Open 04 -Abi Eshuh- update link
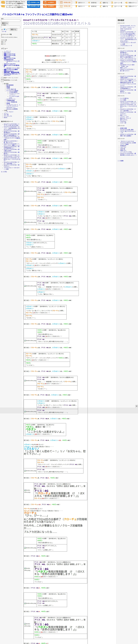This screenshot has height=644, width=138. (x=124, y=54)
